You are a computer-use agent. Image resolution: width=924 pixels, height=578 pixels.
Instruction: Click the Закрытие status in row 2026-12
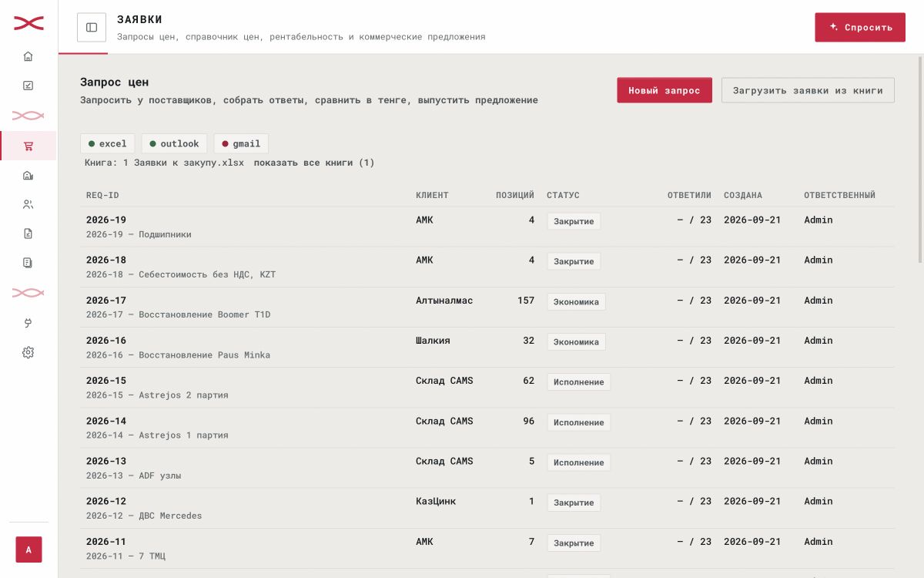coord(574,502)
